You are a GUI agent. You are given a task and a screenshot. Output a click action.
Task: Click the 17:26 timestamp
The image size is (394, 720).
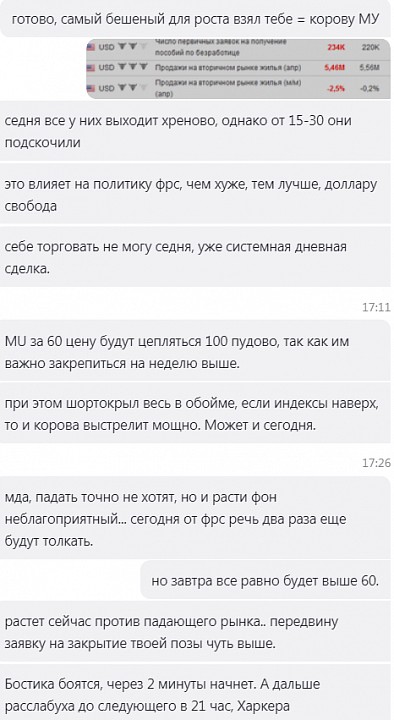[x=376, y=463]
